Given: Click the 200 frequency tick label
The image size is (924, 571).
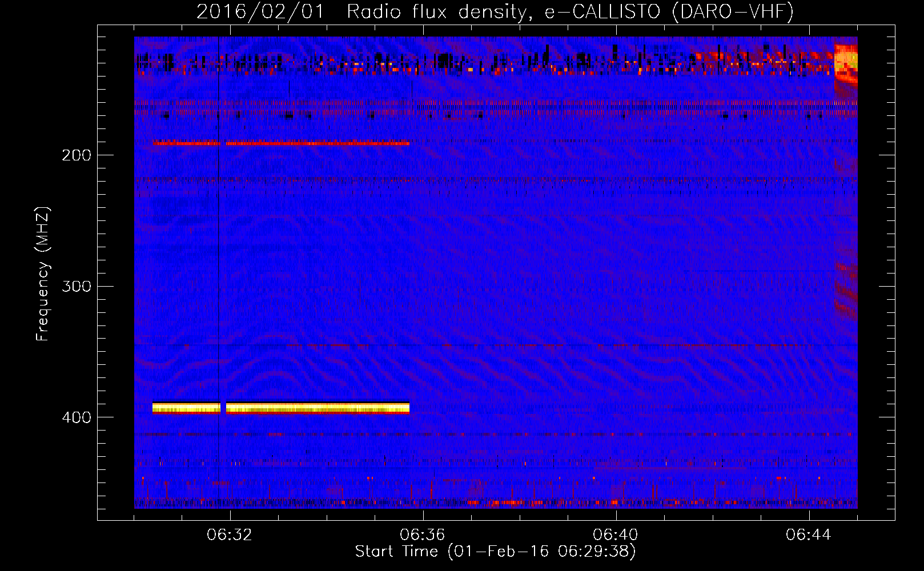Looking at the screenshot, I should pyautogui.click(x=76, y=155).
